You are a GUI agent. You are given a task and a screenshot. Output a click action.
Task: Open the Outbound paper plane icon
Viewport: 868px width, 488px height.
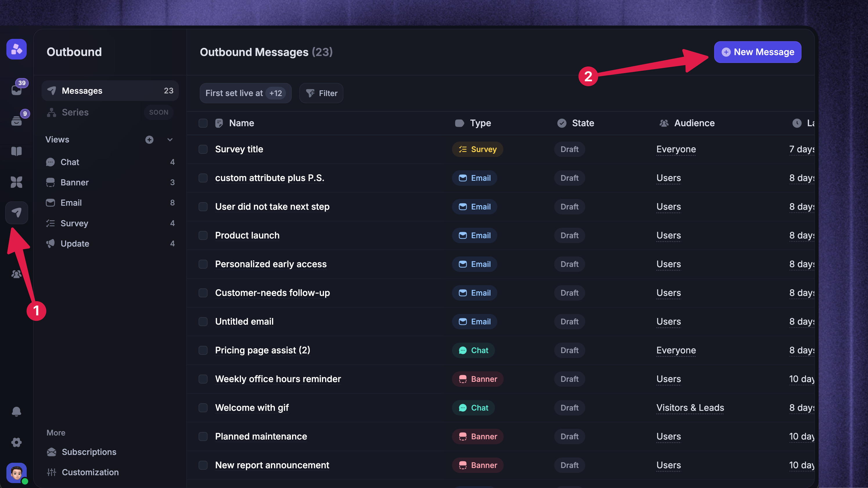(17, 212)
